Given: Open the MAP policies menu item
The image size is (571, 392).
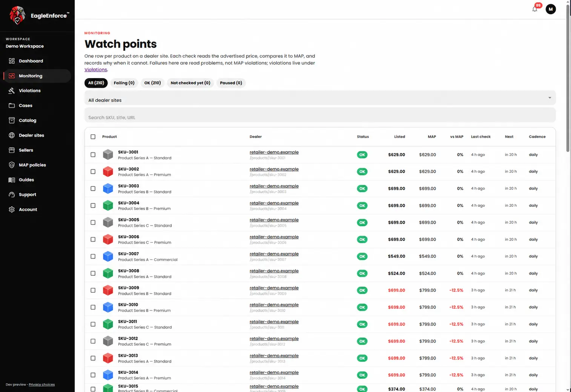Looking at the screenshot, I should click(x=37, y=165).
